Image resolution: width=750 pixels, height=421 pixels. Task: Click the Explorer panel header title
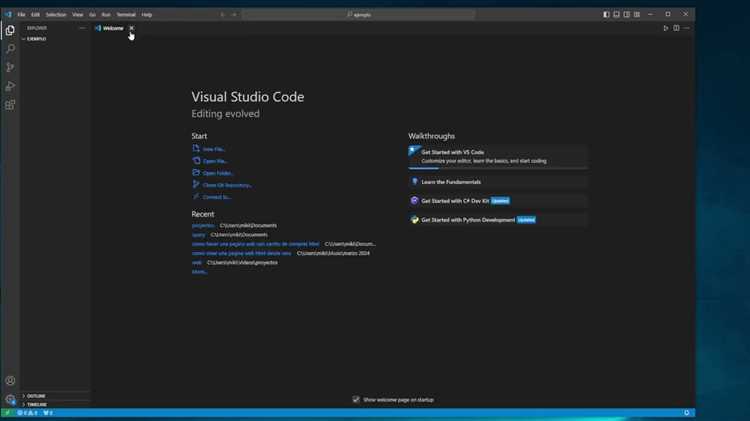tap(37, 28)
